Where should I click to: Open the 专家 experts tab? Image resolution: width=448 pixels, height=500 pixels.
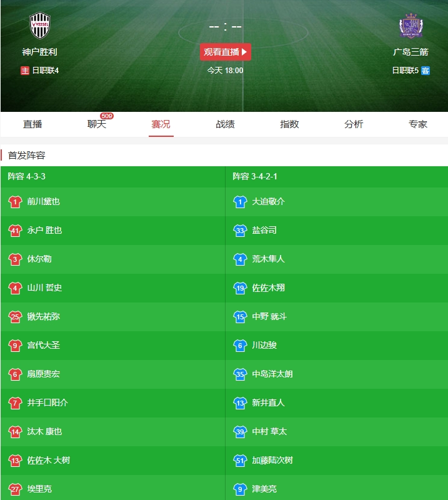point(418,124)
